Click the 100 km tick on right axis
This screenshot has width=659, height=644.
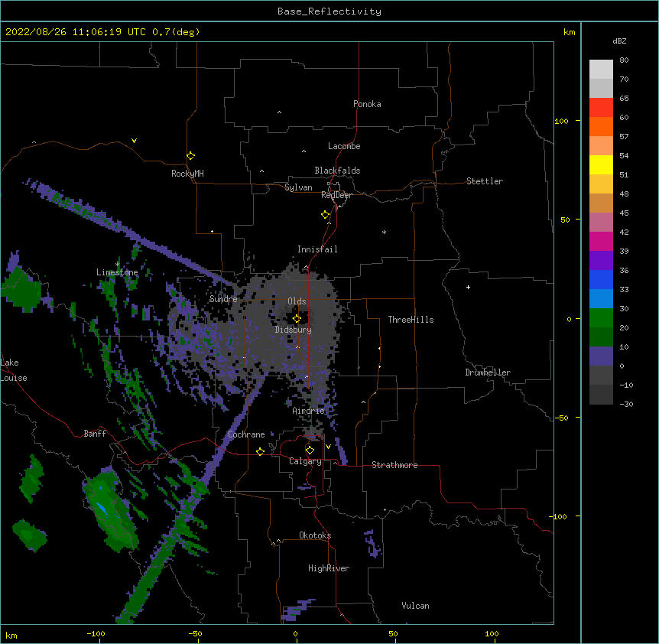click(561, 121)
